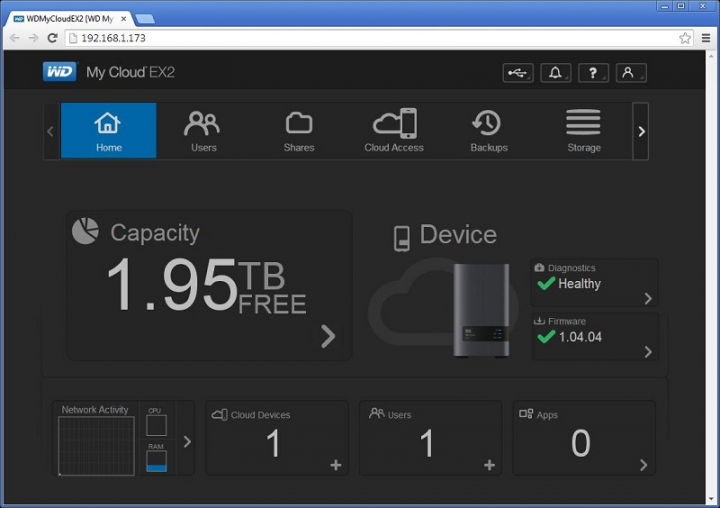
Task: Click the Firmware green checkmark
Action: [546, 337]
